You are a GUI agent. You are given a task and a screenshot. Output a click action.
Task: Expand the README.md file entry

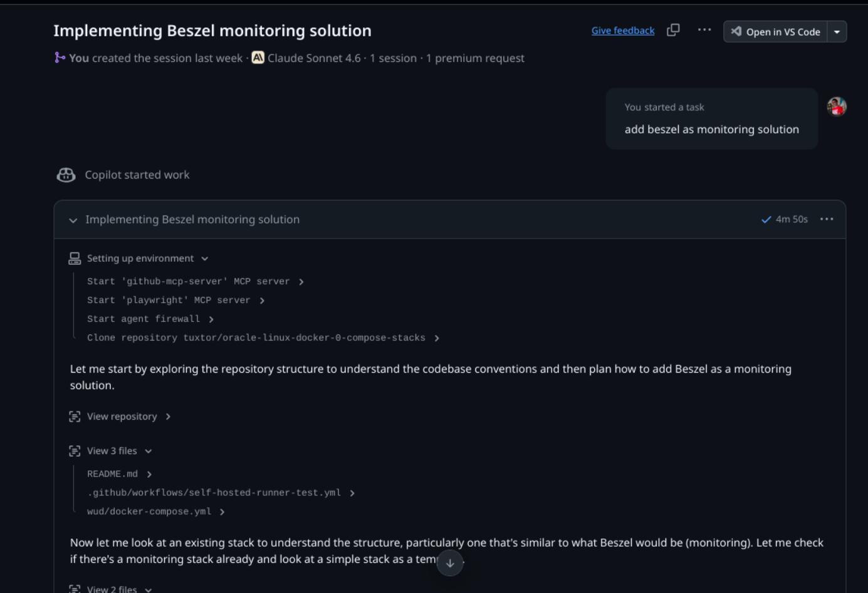[x=149, y=474]
